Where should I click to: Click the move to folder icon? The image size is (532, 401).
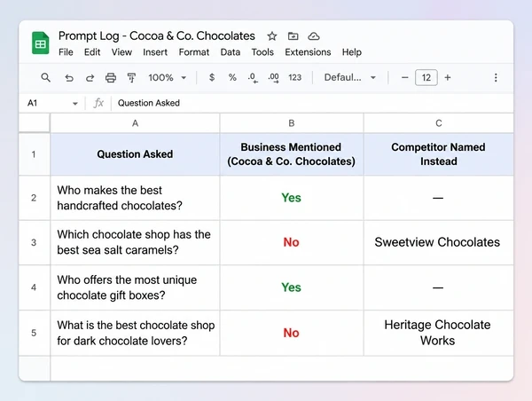tap(293, 36)
